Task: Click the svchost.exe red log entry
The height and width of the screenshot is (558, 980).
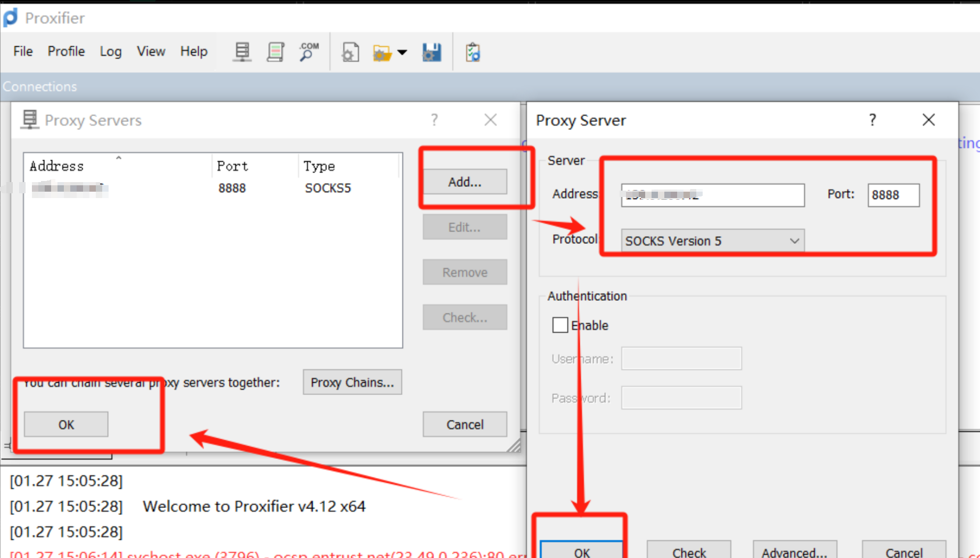Action: [268, 554]
